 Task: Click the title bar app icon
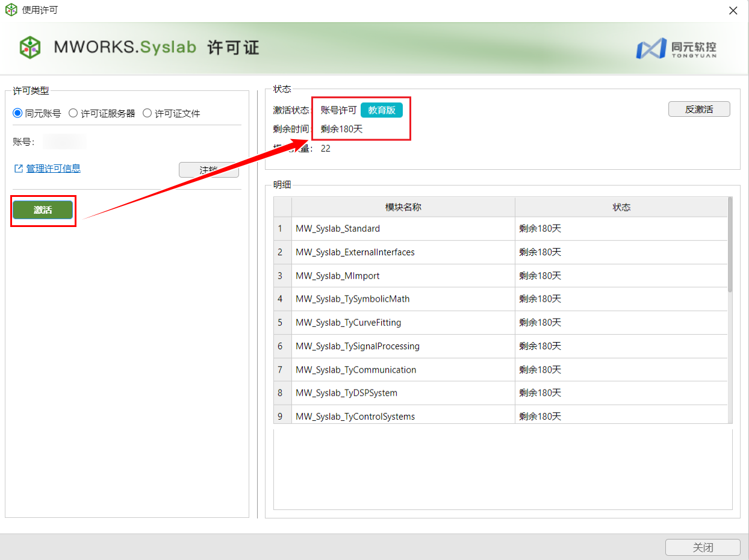pyautogui.click(x=11, y=10)
